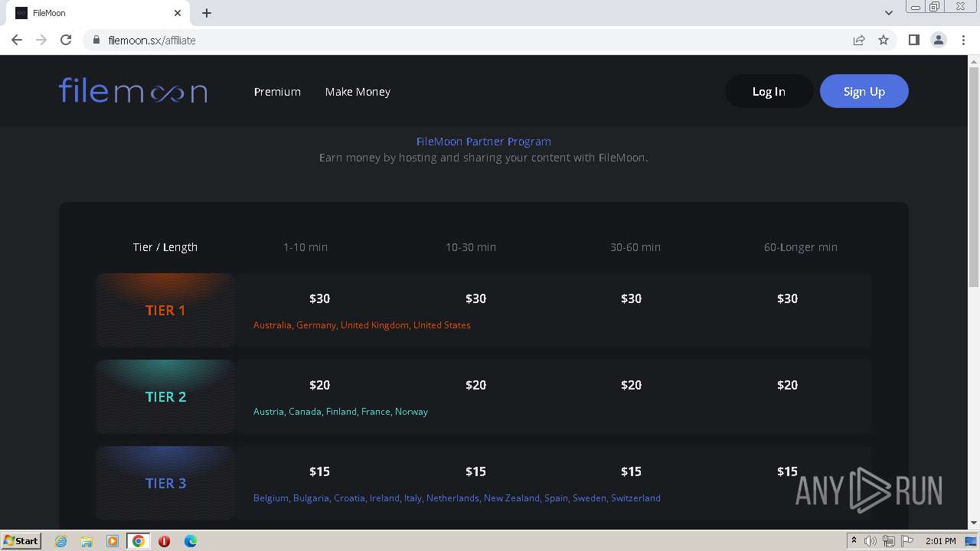Open the Windows Start menu
The width and height of the screenshot is (980, 551).
coord(21,540)
